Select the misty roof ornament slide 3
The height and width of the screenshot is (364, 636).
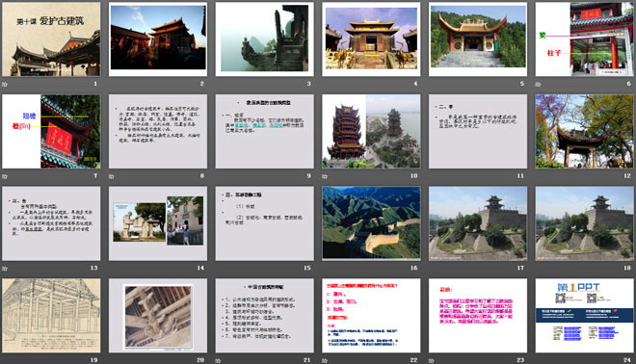click(x=264, y=39)
